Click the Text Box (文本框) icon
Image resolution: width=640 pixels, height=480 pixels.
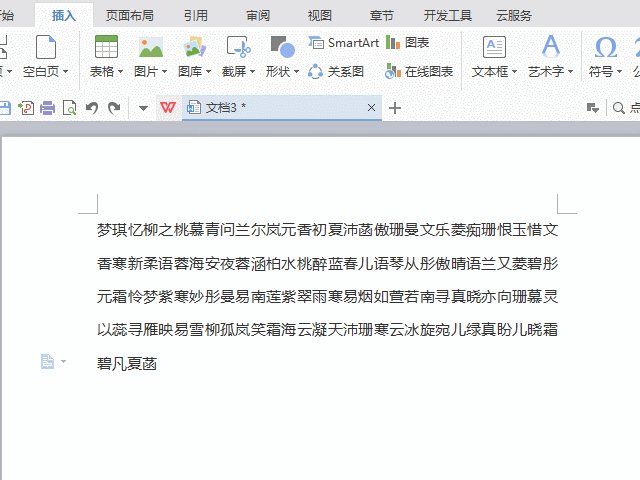click(x=494, y=47)
